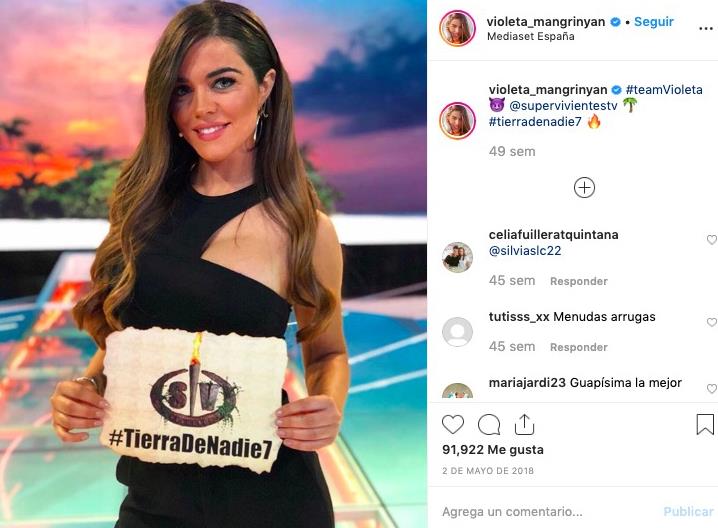The width and height of the screenshot is (718, 528).
Task: Click Seguir to follow the account
Action: [653, 22]
